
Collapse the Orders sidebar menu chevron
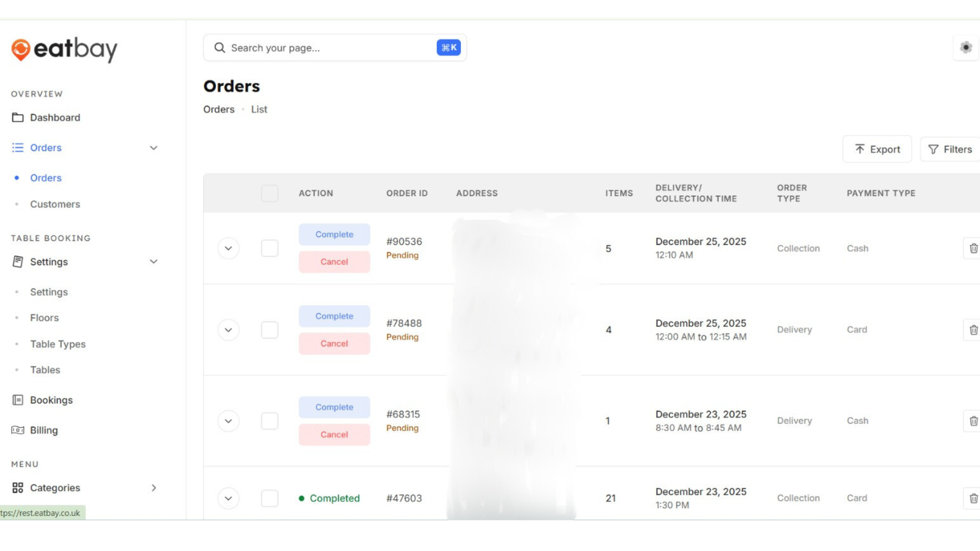pyautogui.click(x=153, y=148)
